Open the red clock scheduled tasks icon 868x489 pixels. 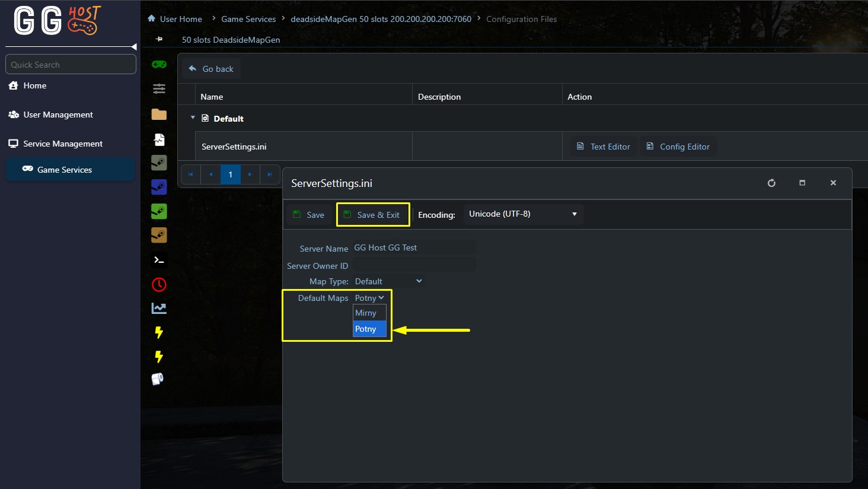coord(159,285)
